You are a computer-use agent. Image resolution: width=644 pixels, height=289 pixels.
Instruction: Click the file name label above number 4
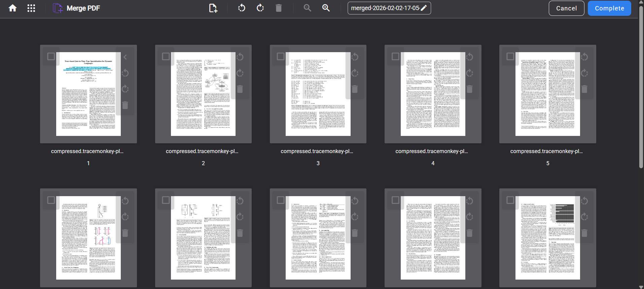(x=432, y=151)
